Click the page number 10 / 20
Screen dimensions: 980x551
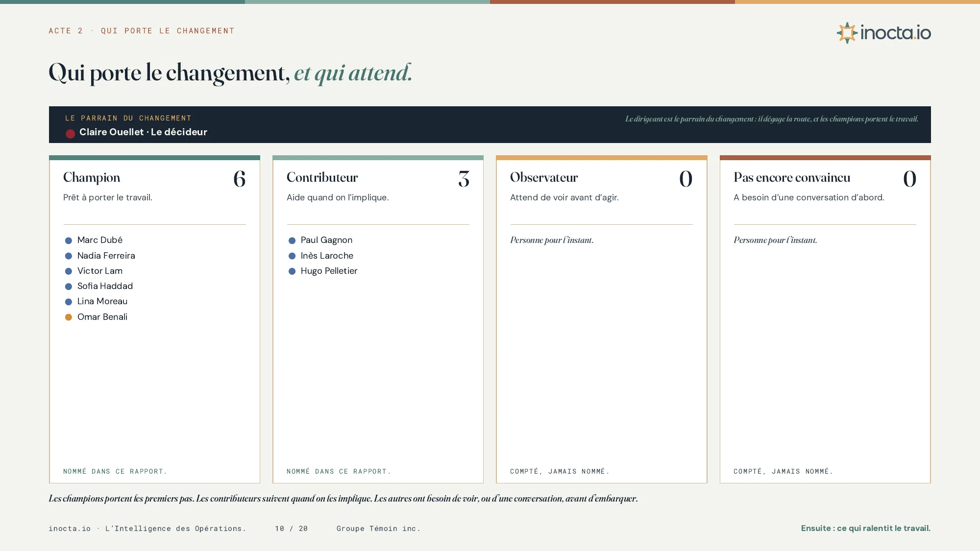(x=291, y=528)
